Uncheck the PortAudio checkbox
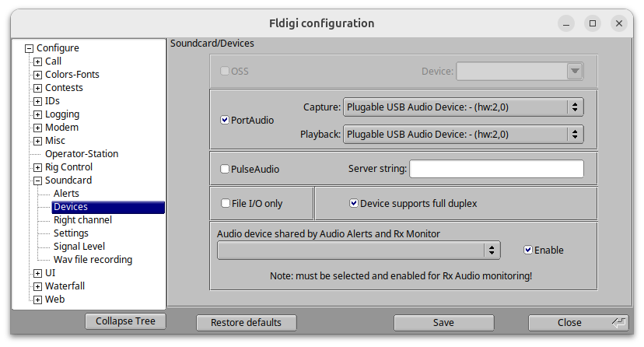This screenshot has height=347, width=644. [225, 121]
